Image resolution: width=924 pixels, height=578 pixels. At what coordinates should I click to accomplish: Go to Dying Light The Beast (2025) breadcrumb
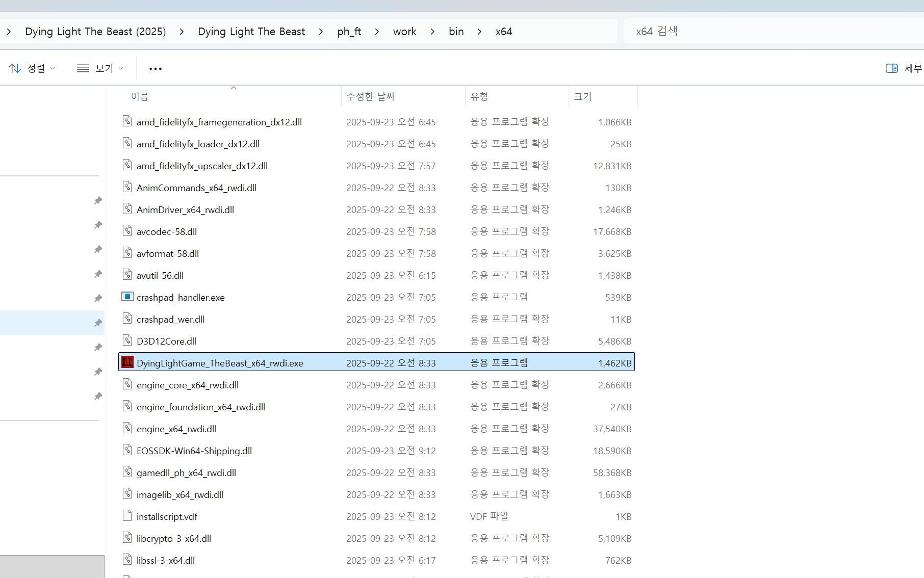tap(95, 32)
